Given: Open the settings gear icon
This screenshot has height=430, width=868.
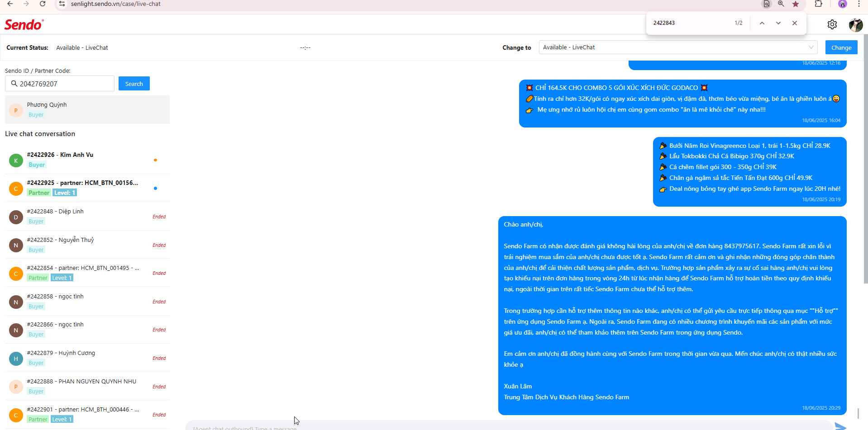Looking at the screenshot, I should click(832, 24).
